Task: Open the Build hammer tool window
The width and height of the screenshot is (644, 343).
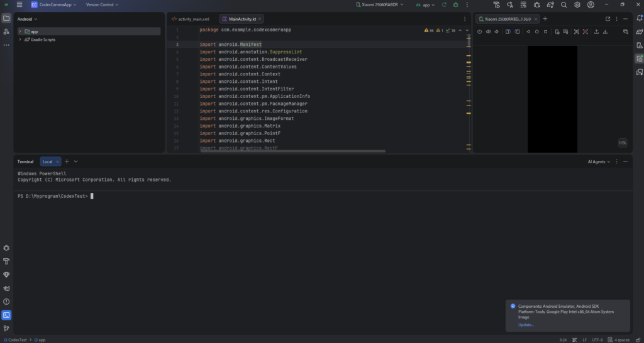Action: (6, 261)
